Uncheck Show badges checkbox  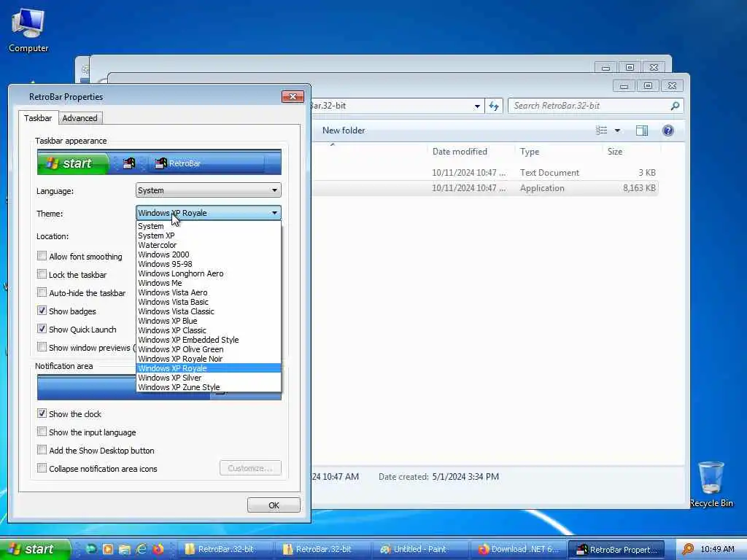(42, 311)
